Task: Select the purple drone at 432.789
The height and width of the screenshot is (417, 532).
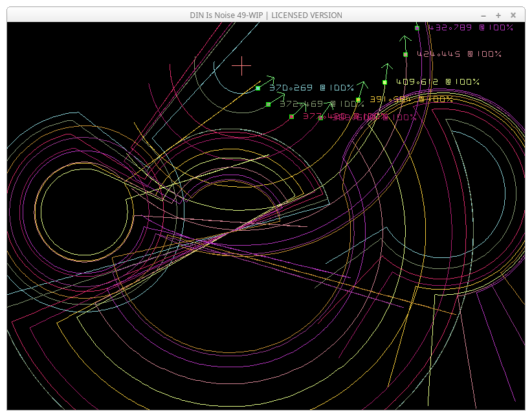Action: pyautogui.click(x=417, y=28)
